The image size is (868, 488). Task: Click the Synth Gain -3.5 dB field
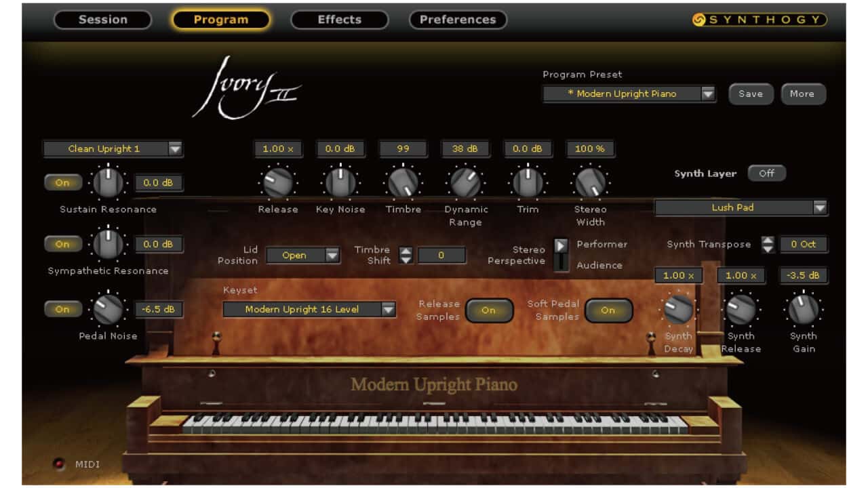tap(804, 276)
